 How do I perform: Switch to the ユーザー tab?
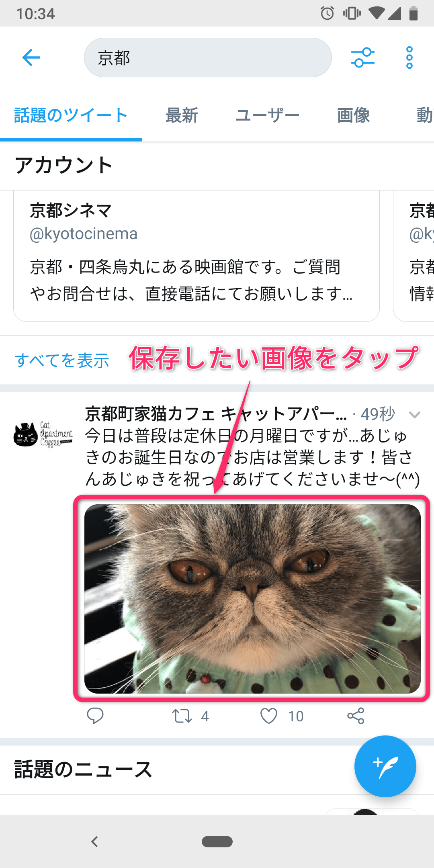coord(267,115)
